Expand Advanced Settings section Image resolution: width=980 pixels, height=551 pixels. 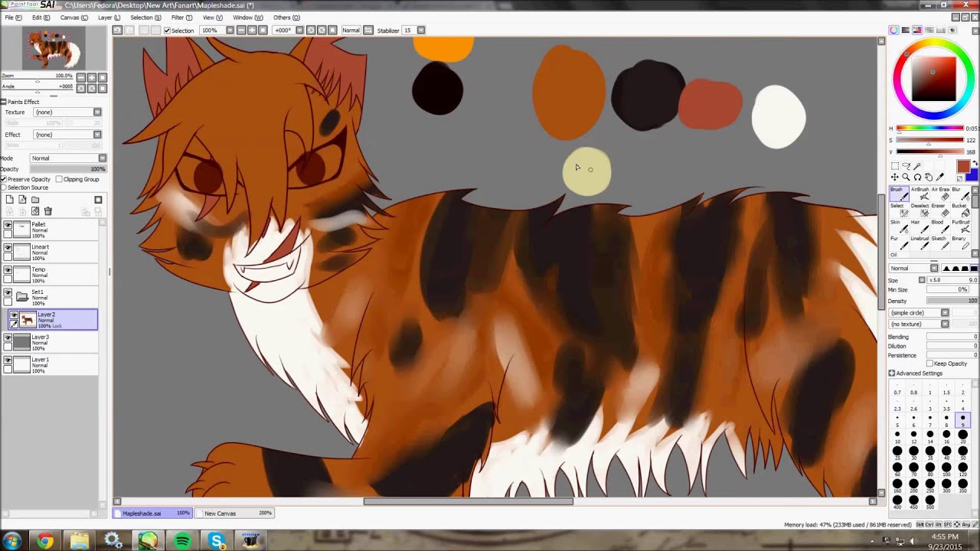click(x=892, y=373)
